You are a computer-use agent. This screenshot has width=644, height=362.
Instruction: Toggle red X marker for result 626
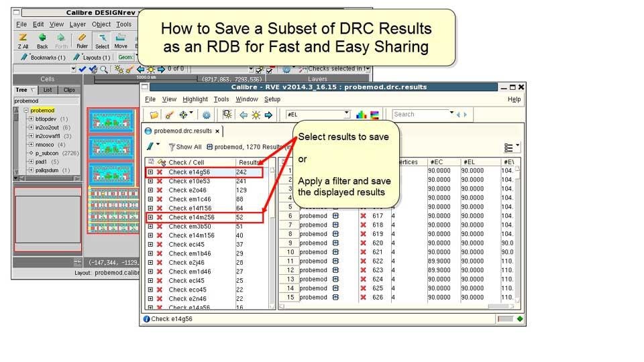point(363,297)
